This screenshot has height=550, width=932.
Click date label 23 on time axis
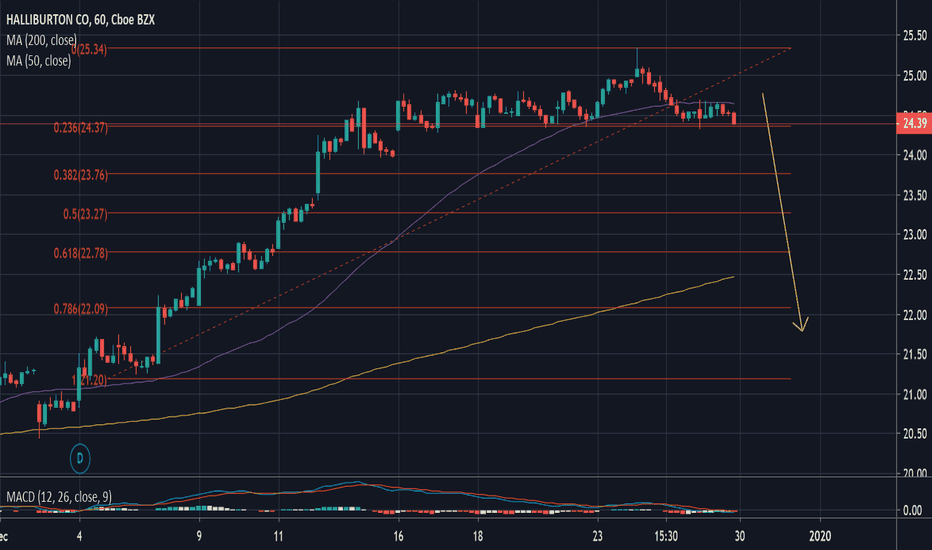pos(597,536)
